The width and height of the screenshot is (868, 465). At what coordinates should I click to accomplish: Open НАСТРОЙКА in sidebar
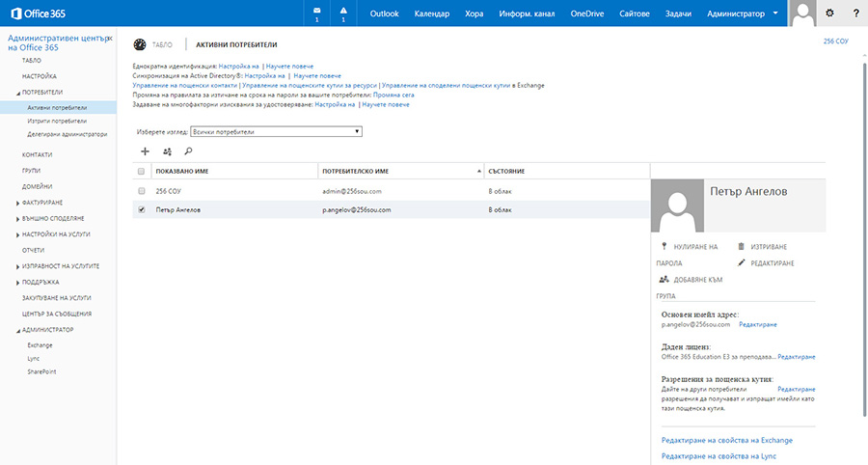point(40,76)
